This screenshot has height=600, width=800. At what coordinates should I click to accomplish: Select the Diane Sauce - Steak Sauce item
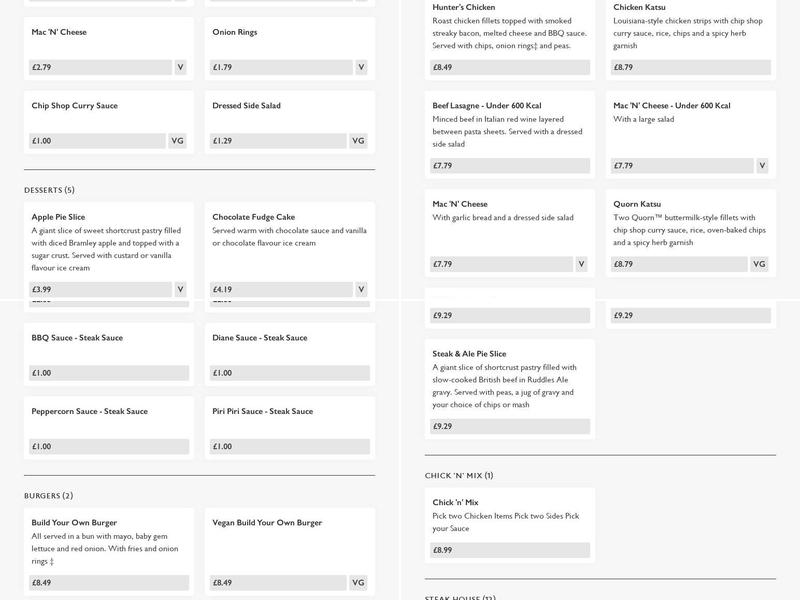[x=290, y=353]
